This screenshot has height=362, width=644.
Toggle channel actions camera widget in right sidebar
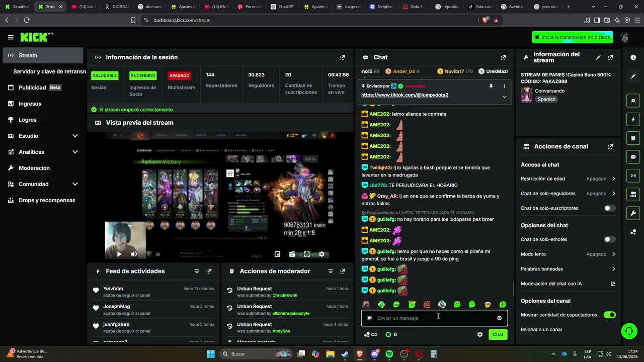click(x=633, y=195)
